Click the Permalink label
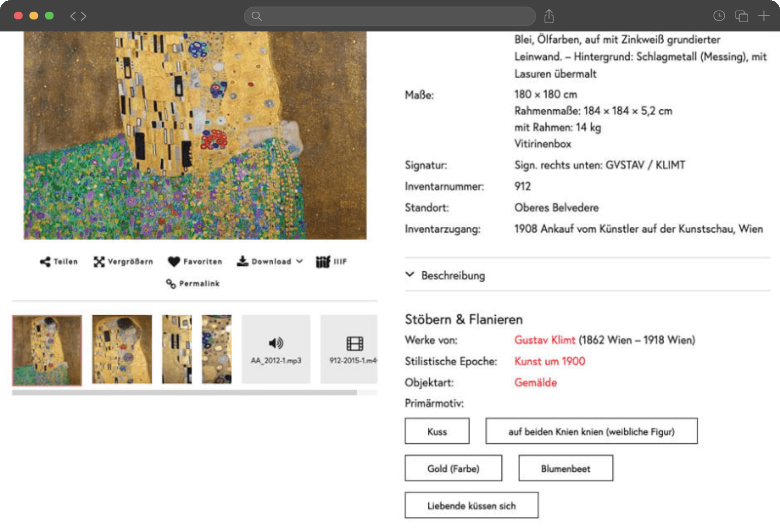This screenshot has height=530, width=780. (199, 284)
